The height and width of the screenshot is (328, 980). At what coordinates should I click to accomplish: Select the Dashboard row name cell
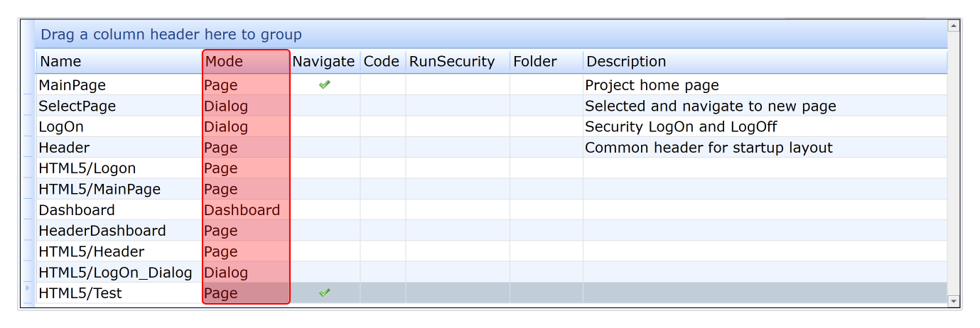[77, 210]
